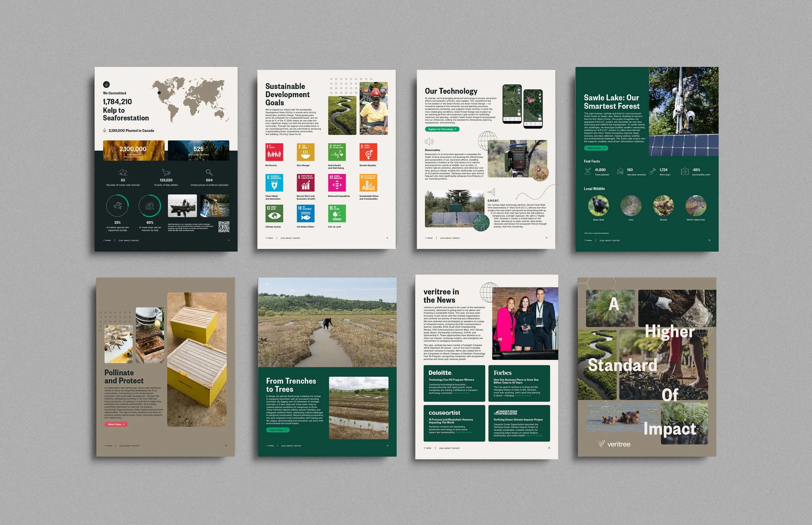Open the Explore Our Technology arrow

[x=456, y=129]
